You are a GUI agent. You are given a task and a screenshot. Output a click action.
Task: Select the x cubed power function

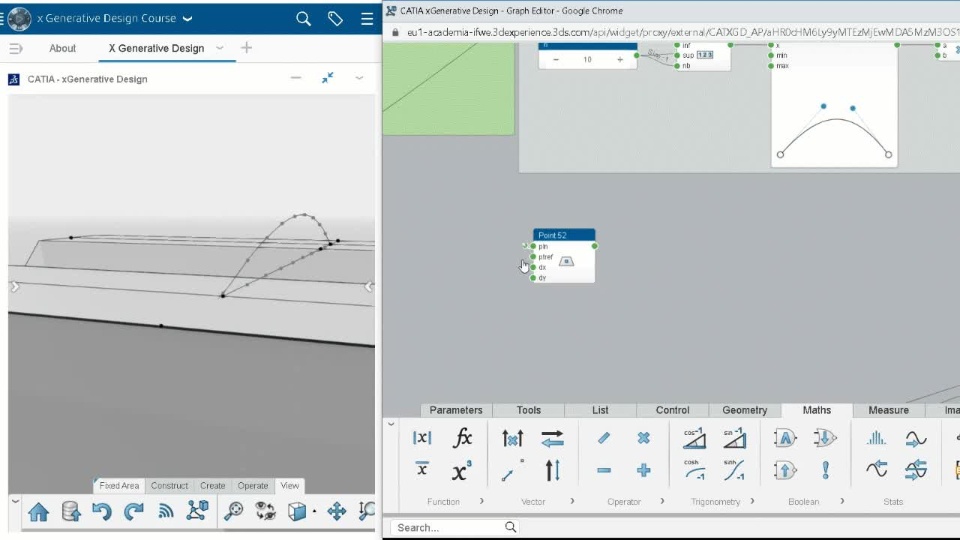coord(462,471)
